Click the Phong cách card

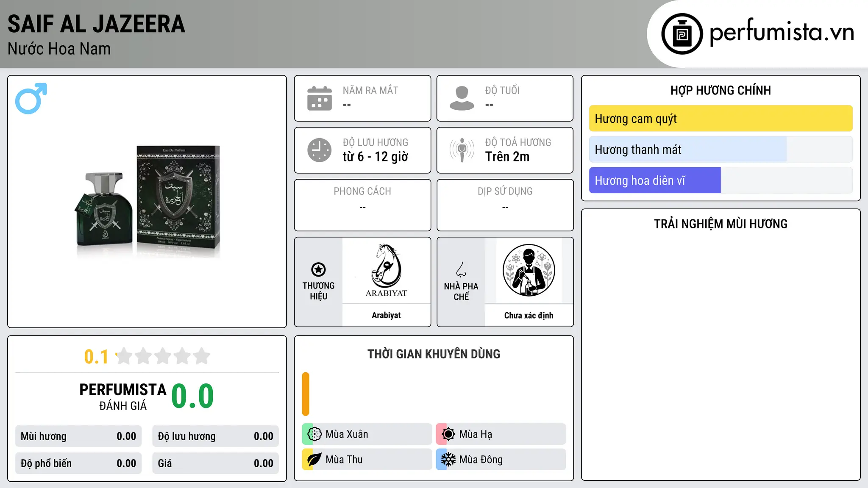pos(362,205)
